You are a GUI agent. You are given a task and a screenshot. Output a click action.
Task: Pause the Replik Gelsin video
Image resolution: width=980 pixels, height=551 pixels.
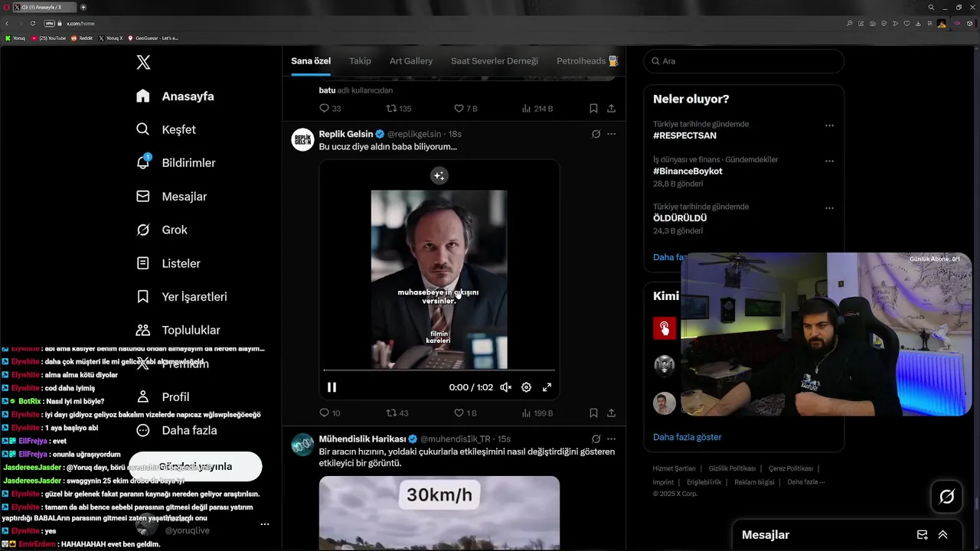[332, 387]
